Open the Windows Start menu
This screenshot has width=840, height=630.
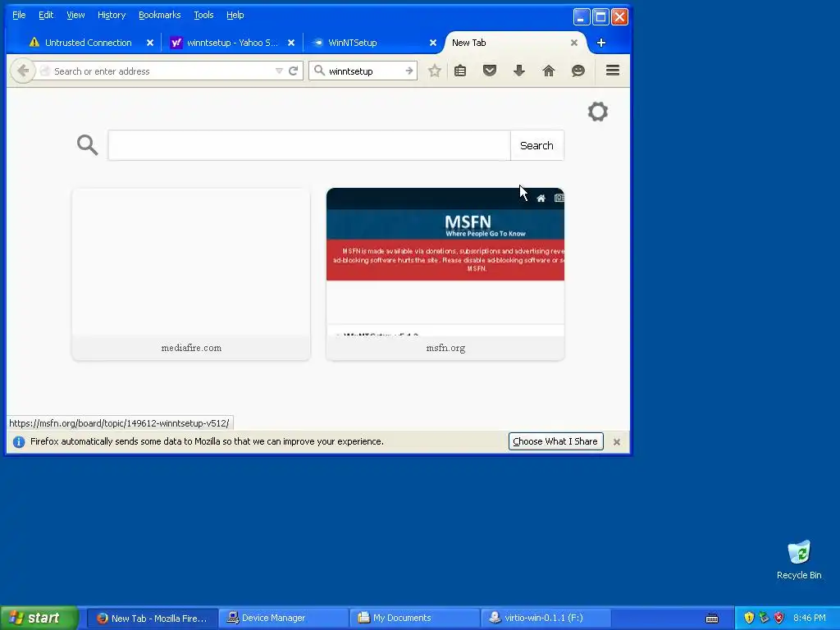(x=39, y=618)
